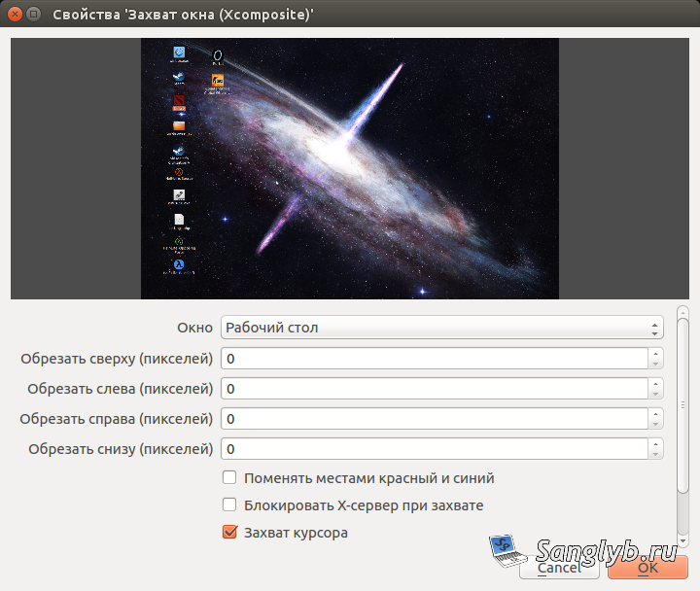The image size is (700, 591).
Task: Click the Cancel button
Action: point(559,568)
